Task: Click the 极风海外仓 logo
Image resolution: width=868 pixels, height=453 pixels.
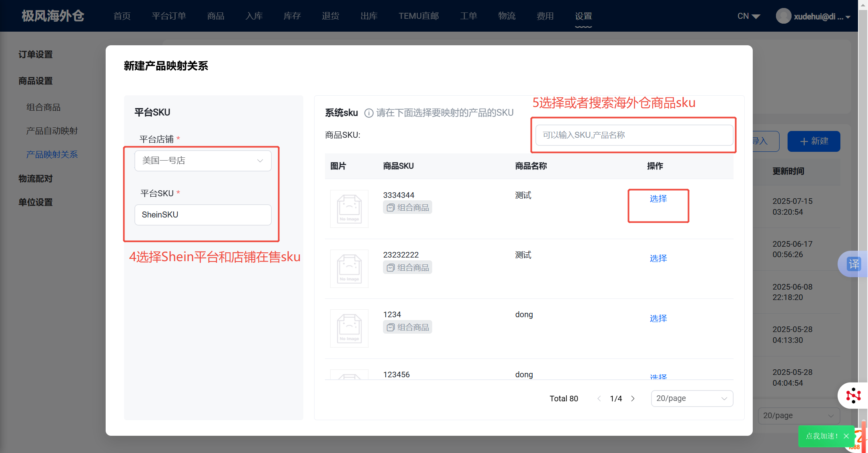Action: point(53,16)
